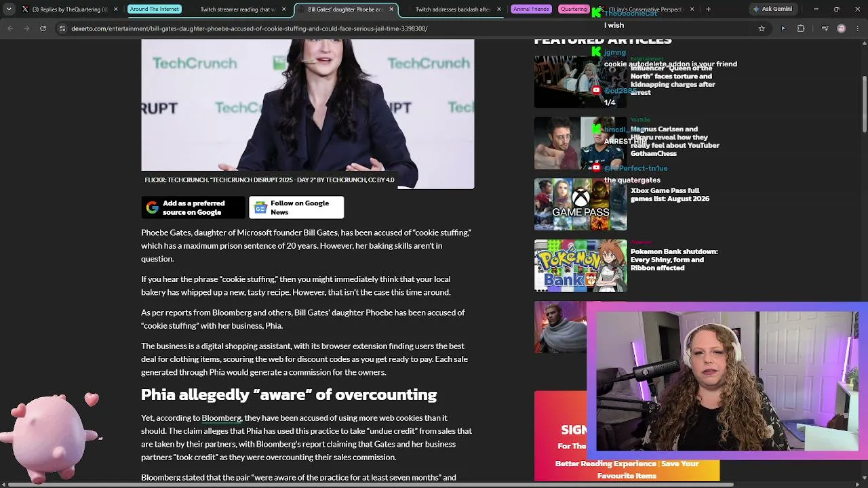The width and height of the screenshot is (868, 488).
Task: Close the Jay's Conservative Perspective tab
Action: pos(692,9)
